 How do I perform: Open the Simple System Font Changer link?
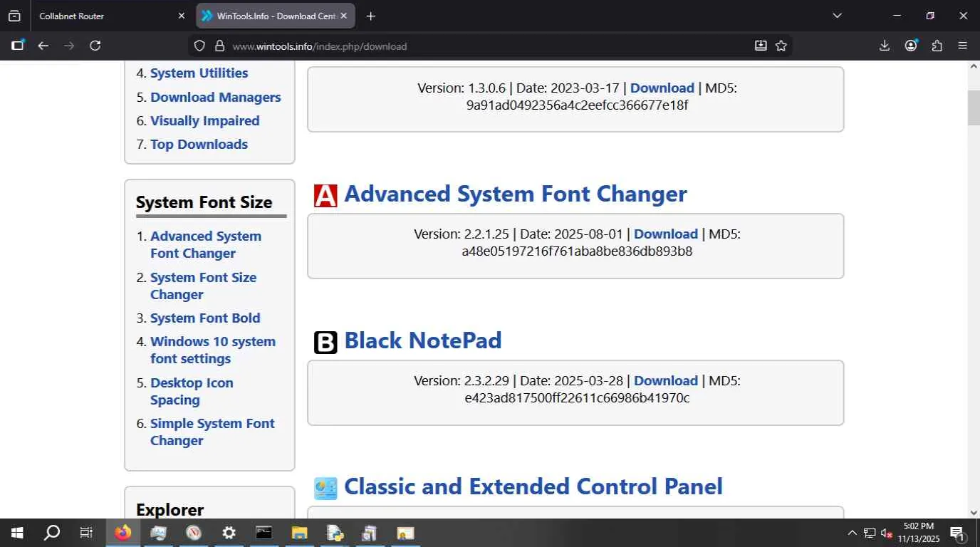point(212,432)
